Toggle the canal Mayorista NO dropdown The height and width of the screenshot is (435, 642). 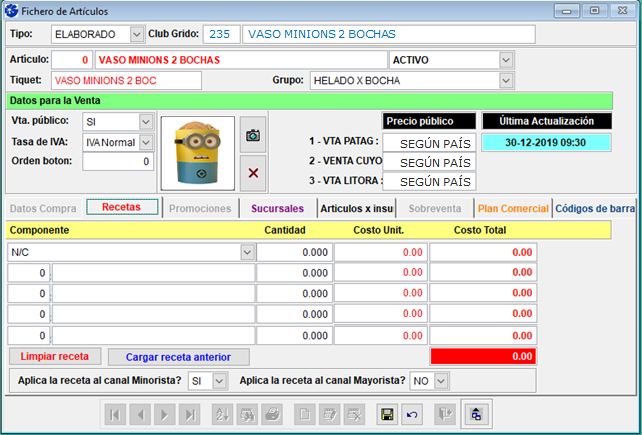tap(441, 381)
